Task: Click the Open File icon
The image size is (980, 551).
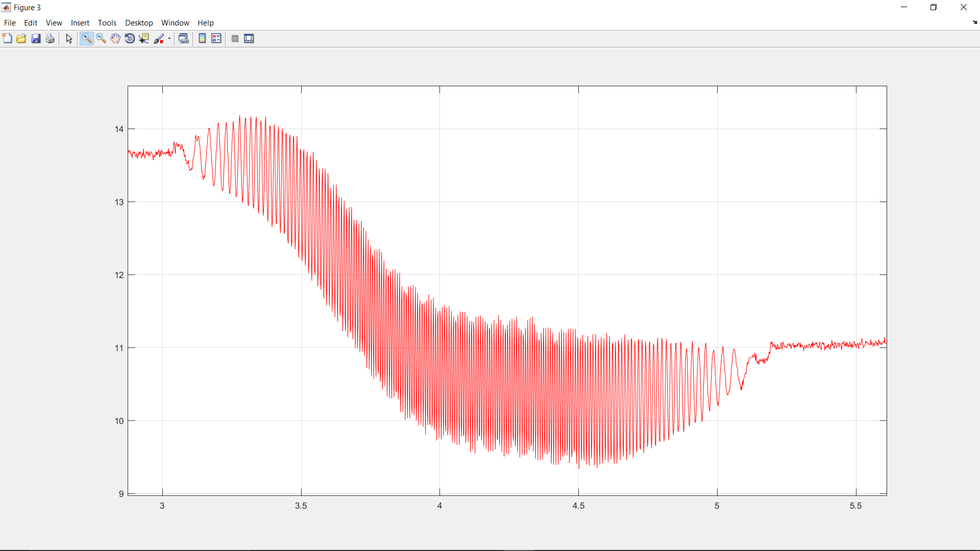Action: pyautogui.click(x=21, y=39)
